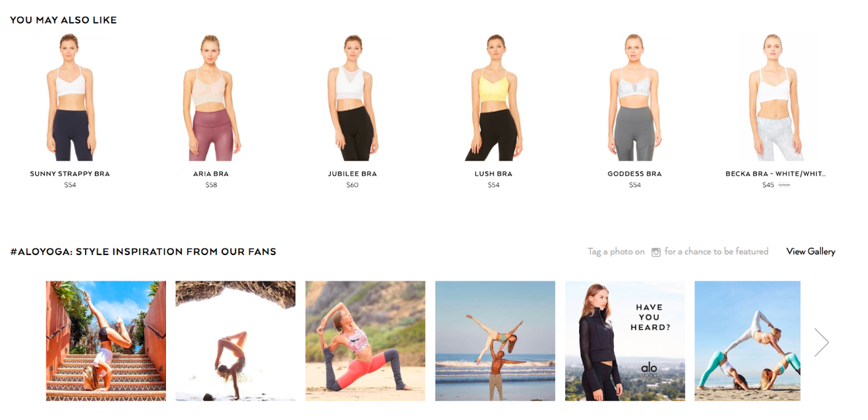Image resolution: width=868 pixels, height=420 pixels.
Task: Advance gallery with the right arrow chevron
Action: pyautogui.click(x=822, y=342)
